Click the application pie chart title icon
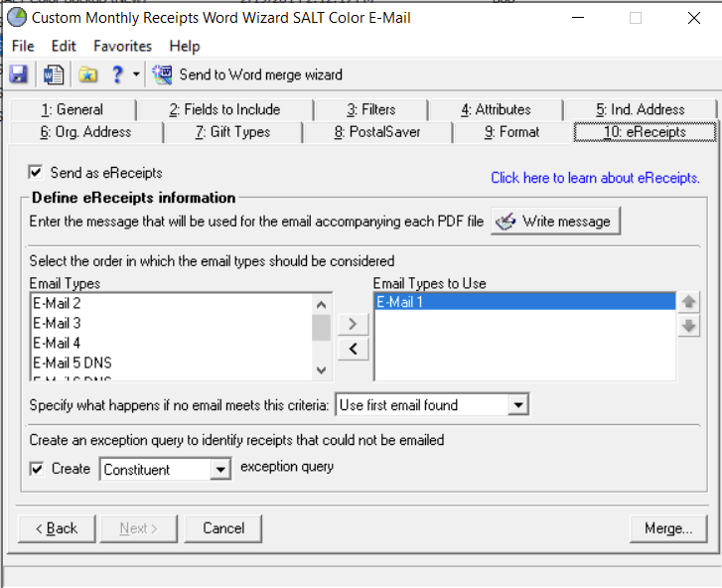 pos(17,18)
